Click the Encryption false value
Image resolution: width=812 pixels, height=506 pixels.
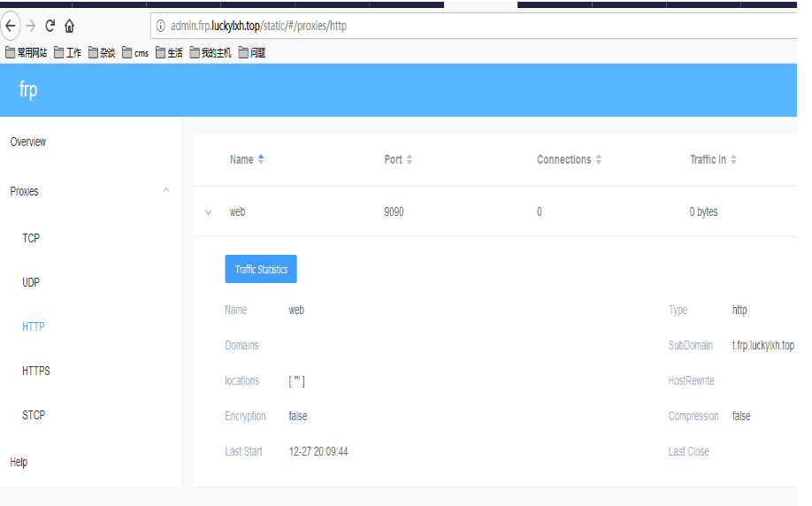click(x=298, y=417)
